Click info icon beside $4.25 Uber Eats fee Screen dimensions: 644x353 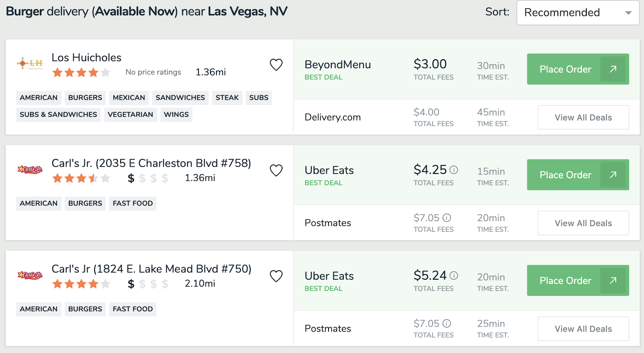coord(454,170)
